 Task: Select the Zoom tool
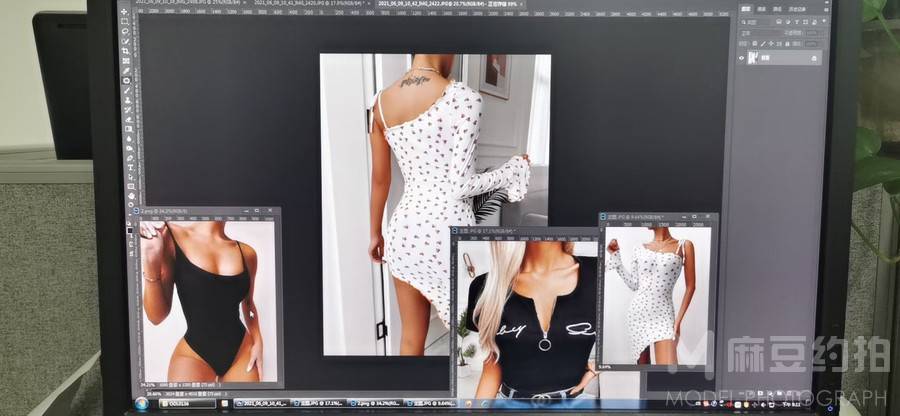click(131, 204)
